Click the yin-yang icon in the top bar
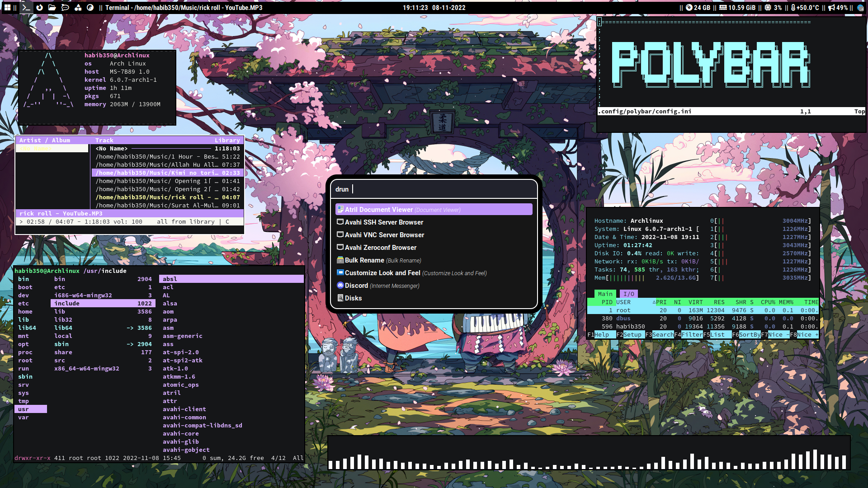Viewport: 868px width, 488px height. coord(90,8)
